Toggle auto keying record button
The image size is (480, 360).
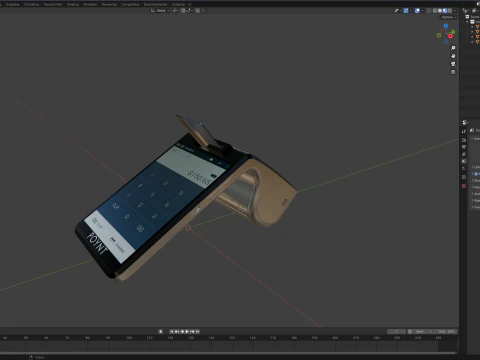(161, 331)
